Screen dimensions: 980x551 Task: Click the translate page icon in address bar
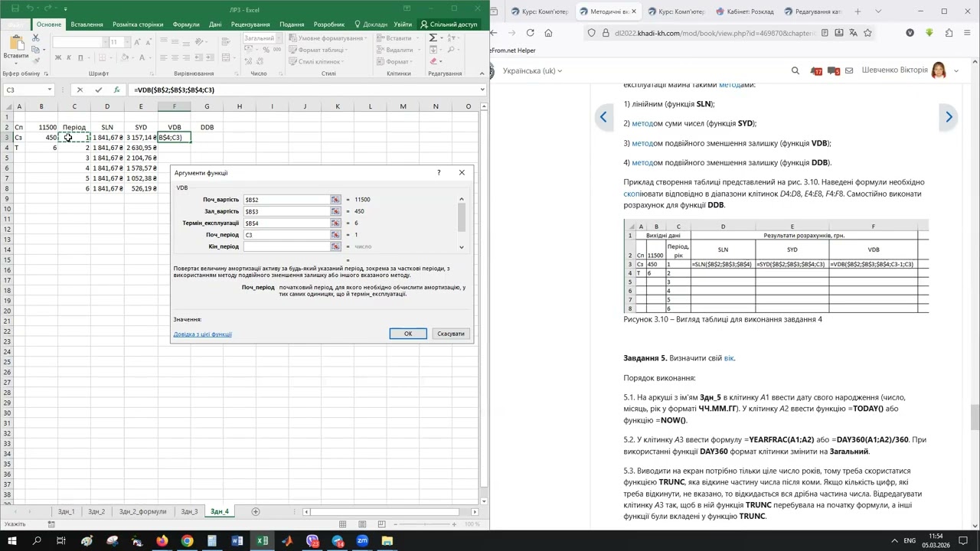click(x=853, y=33)
